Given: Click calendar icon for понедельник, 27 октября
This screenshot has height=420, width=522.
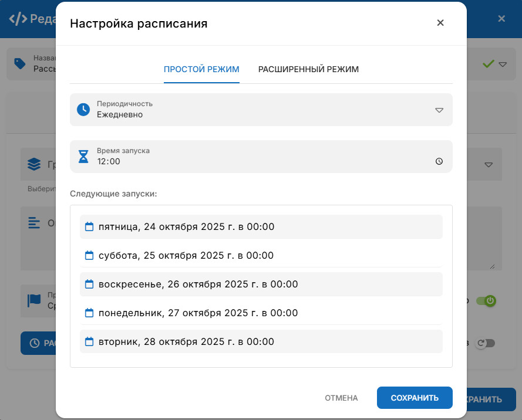Looking at the screenshot, I should (89, 313).
